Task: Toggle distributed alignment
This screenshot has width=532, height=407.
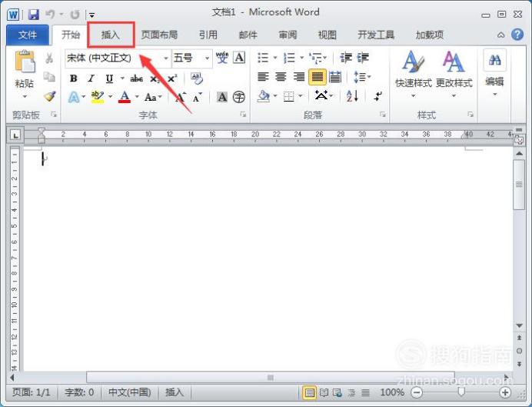Action: click(335, 77)
